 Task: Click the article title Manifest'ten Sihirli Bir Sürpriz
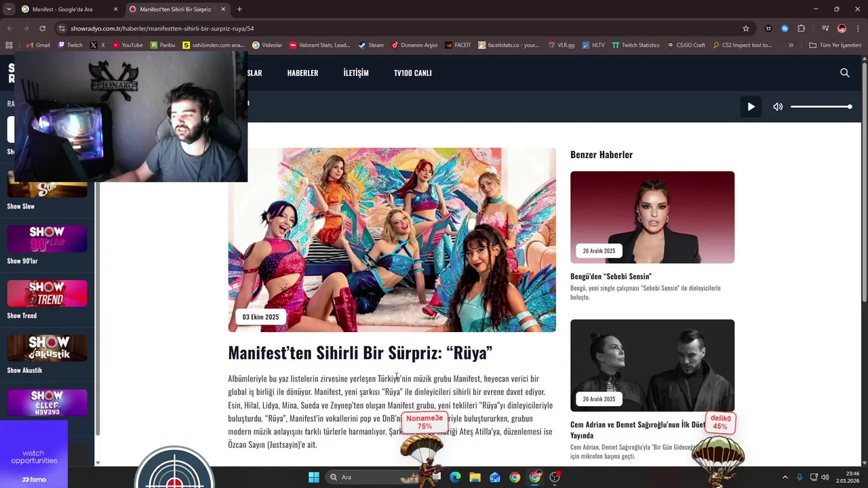point(360,353)
